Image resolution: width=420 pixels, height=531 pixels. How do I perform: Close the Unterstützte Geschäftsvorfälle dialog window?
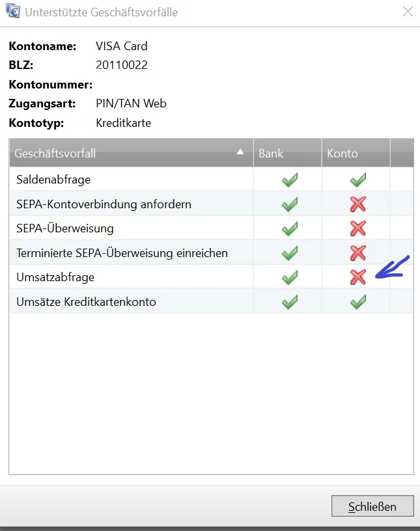[x=408, y=12]
